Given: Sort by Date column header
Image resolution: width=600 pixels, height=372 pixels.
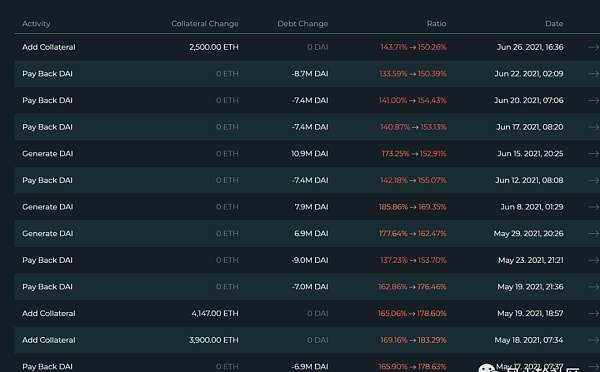Looking at the screenshot, I should coord(554,24).
